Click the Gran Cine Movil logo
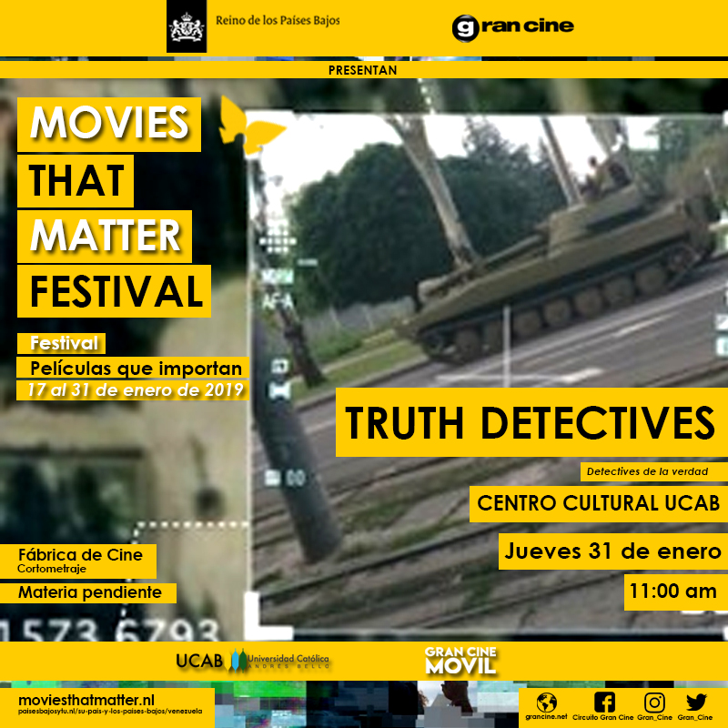The height and width of the screenshot is (728, 728). (x=460, y=661)
